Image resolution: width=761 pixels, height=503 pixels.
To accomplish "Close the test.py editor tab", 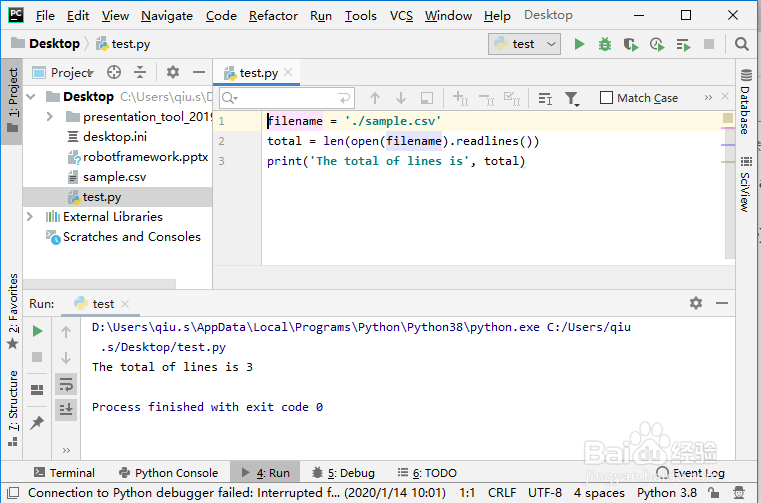I will 288,72.
